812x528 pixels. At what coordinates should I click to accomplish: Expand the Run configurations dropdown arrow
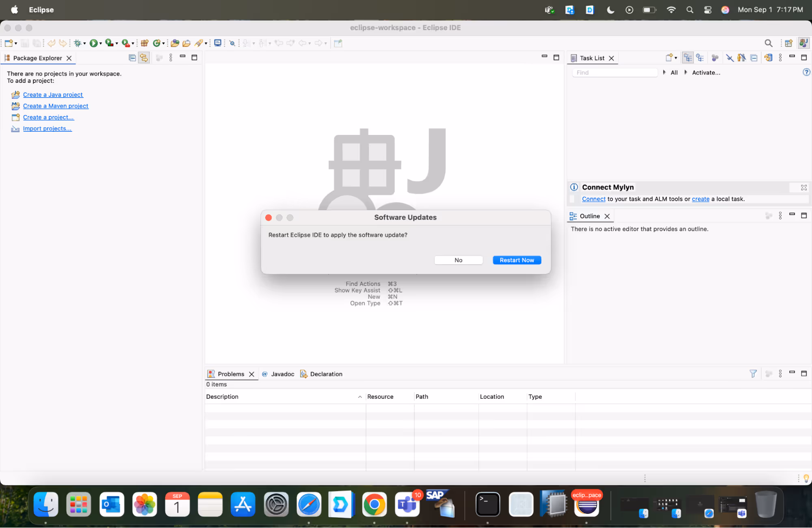click(100, 43)
